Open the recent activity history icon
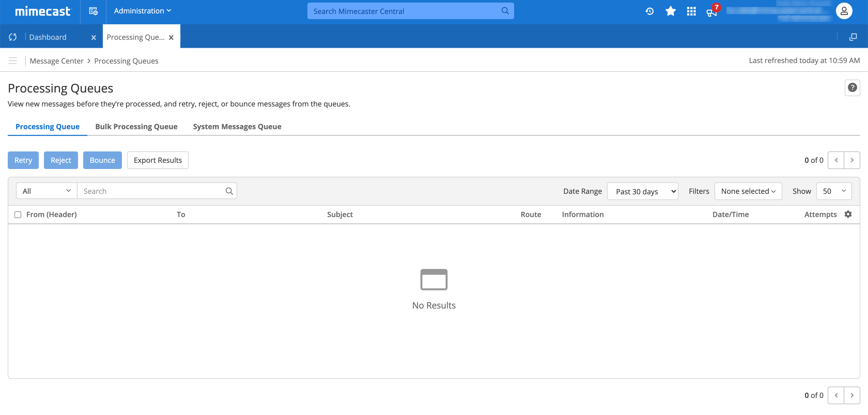This screenshot has width=868, height=415. [649, 11]
